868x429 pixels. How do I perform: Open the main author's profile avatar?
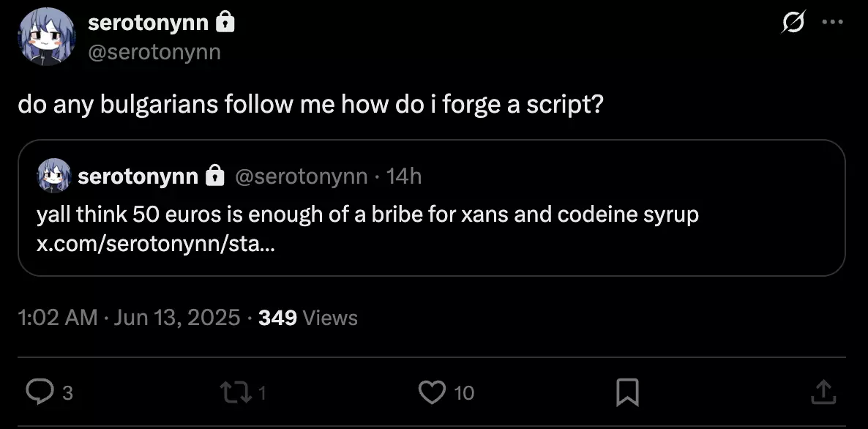pyautogui.click(x=47, y=37)
